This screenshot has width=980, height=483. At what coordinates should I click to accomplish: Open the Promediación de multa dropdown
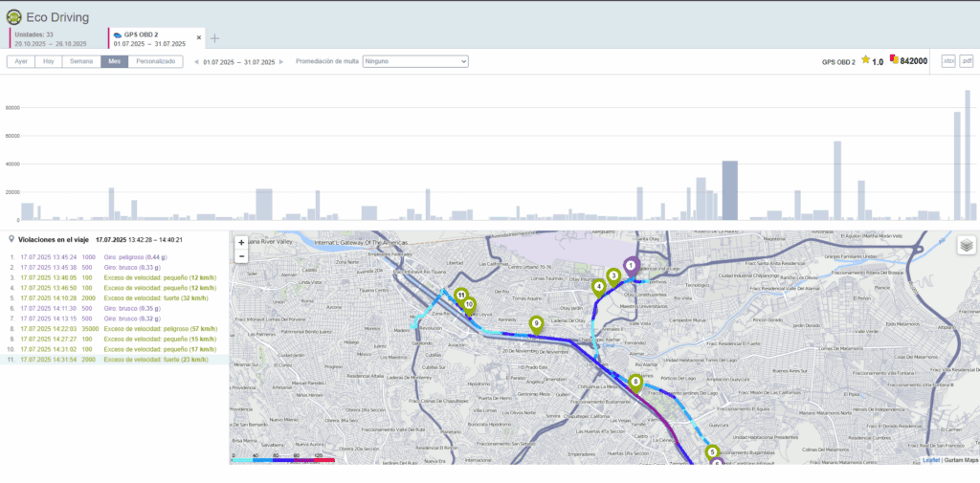pos(415,61)
